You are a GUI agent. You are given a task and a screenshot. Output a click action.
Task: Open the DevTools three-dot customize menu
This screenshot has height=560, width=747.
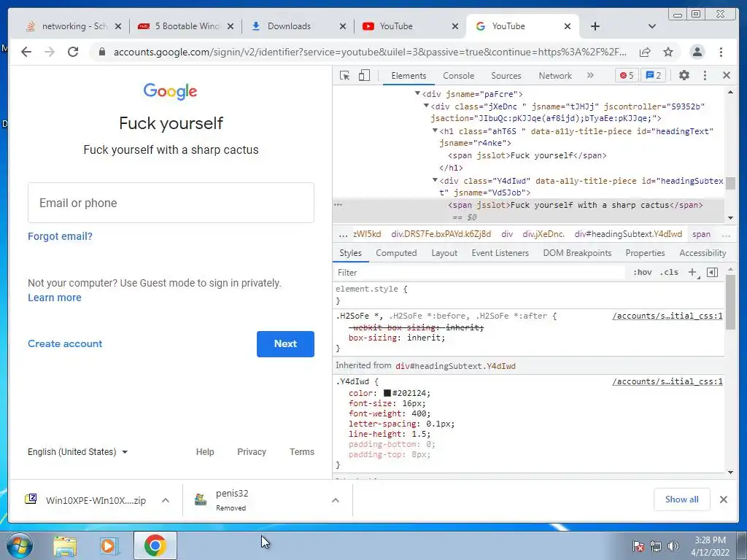click(x=705, y=75)
